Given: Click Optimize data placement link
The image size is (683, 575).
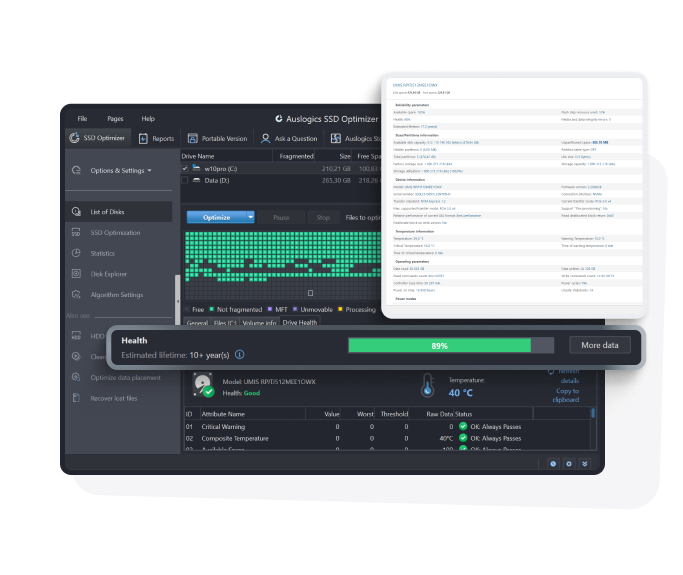Looking at the screenshot, I should point(125,378).
